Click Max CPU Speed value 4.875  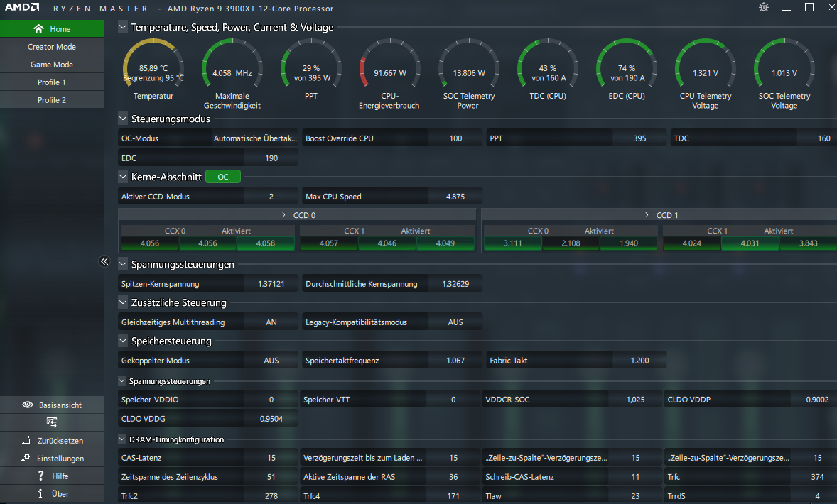click(455, 196)
